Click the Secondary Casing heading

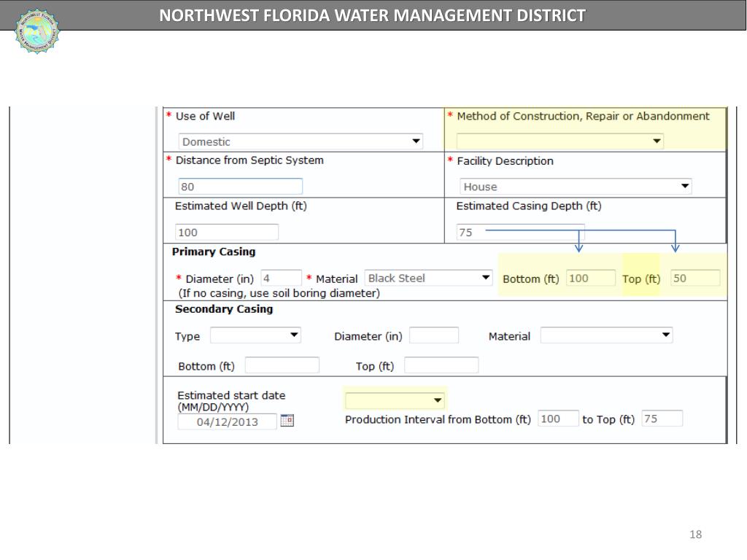pyautogui.click(x=224, y=309)
